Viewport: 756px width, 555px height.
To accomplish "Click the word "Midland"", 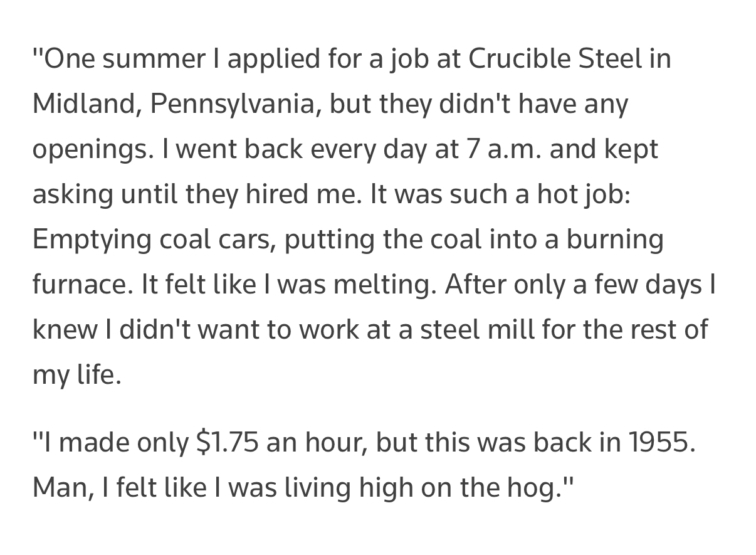I will coord(85,103).
